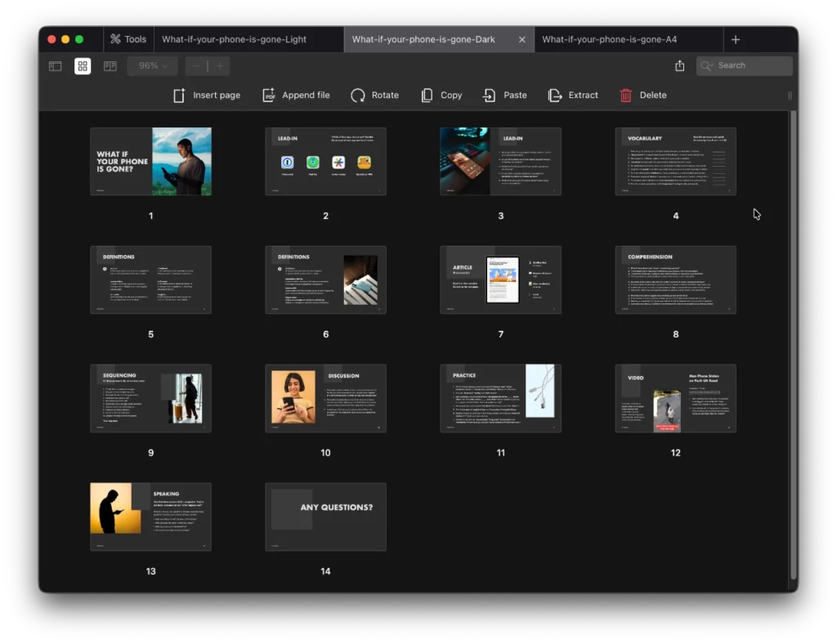The image size is (837, 644).
Task: Click the Copy pages icon
Action: coord(427,96)
